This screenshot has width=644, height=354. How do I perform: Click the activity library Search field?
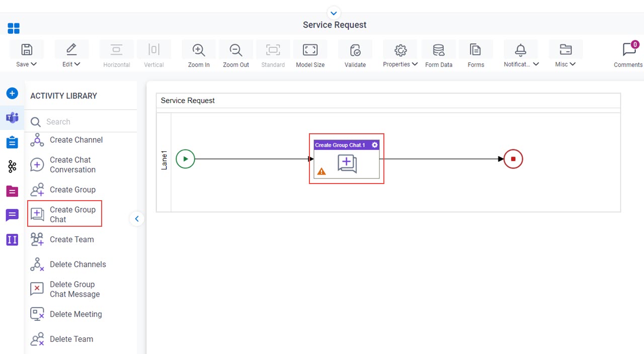[x=81, y=122]
